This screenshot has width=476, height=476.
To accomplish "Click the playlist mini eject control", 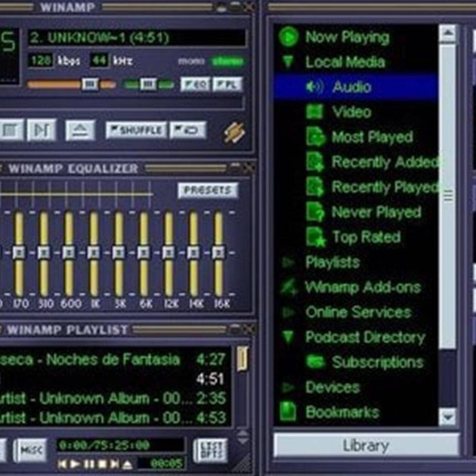I will tap(128, 464).
